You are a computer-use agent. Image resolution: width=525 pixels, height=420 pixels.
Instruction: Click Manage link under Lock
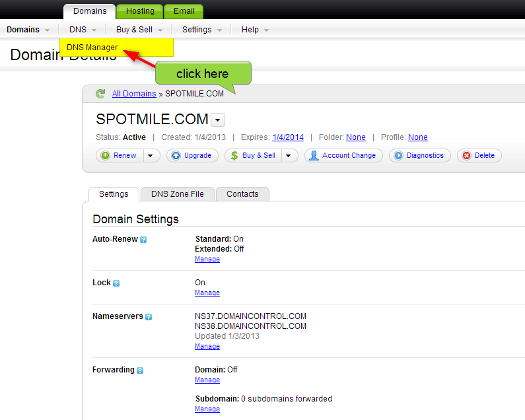[207, 293]
